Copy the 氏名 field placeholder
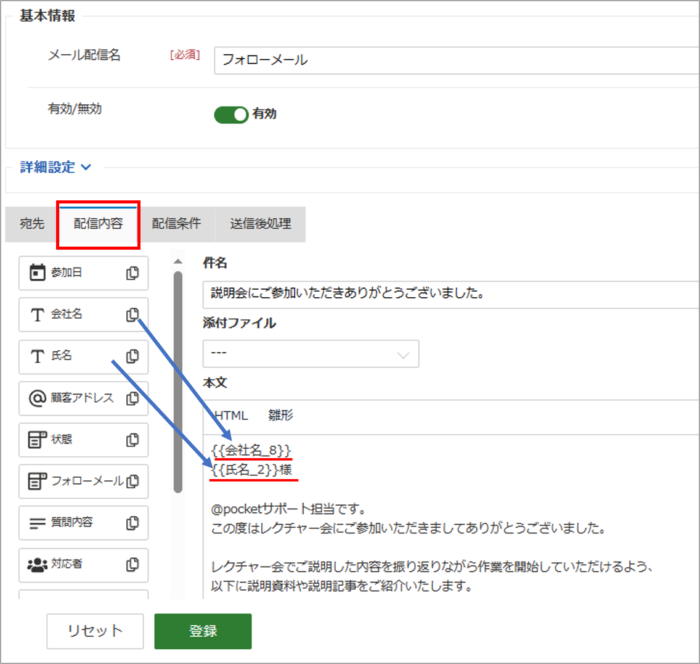The height and width of the screenshot is (664, 700). pyautogui.click(x=132, y=356)
